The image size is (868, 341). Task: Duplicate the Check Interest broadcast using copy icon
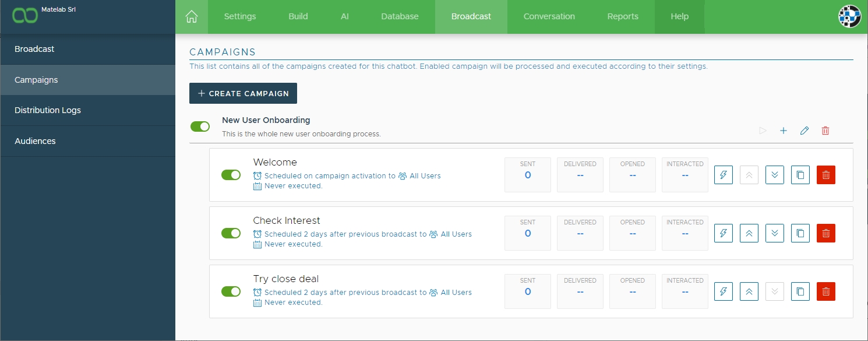(x=800, y=233)
